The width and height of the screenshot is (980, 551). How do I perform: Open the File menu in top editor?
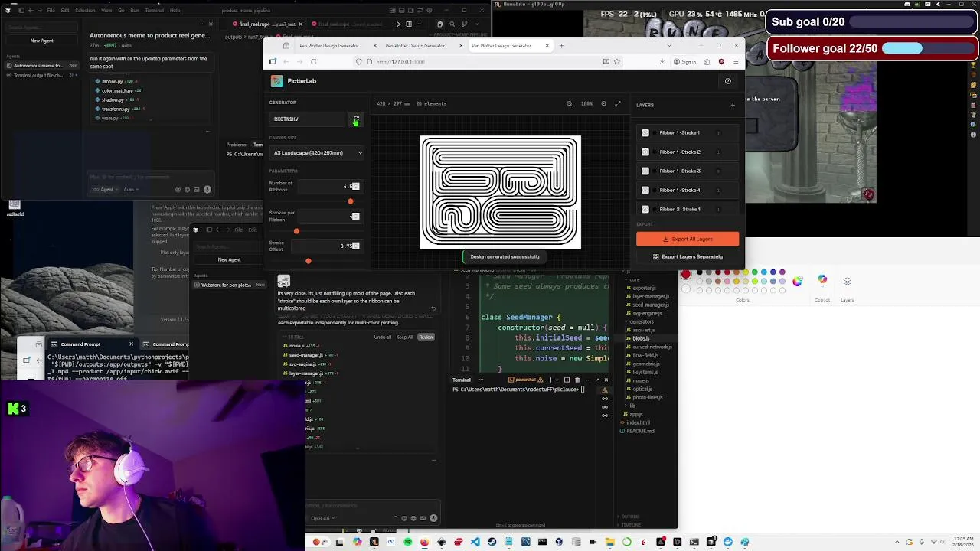pyautogui.click(x=51, y=11)
